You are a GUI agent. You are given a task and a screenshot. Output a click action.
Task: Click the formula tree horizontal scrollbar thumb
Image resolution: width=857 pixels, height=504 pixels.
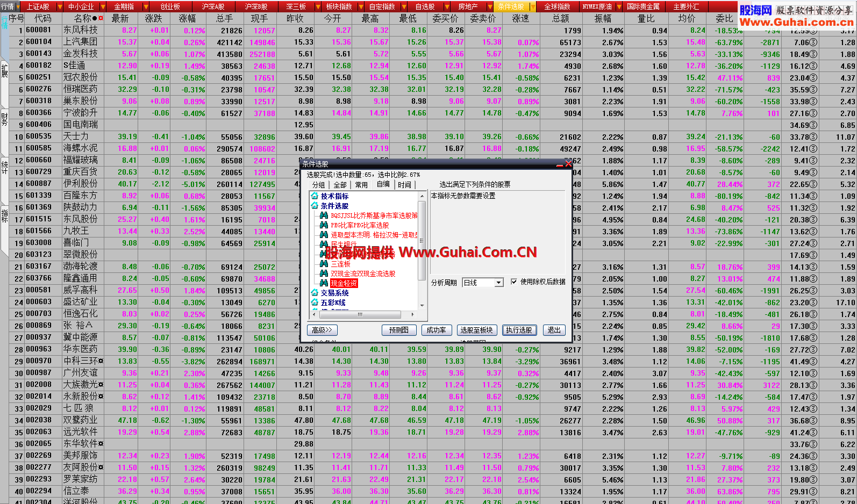click(x=360, y=314)
